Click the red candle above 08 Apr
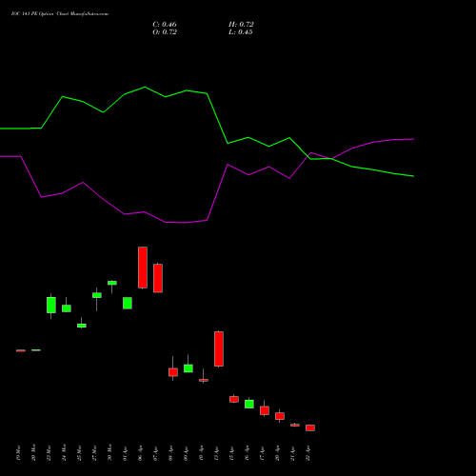 173,372
